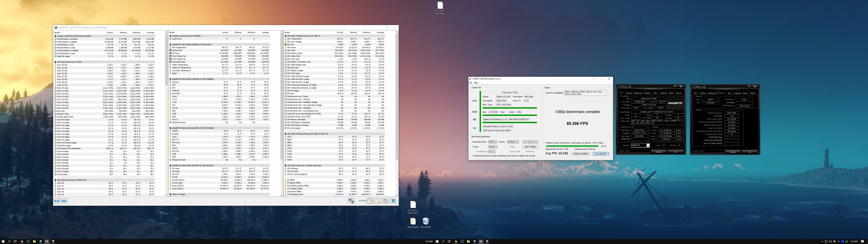The image size is (868, 244).
Task: Click the expand-columns arrows icon in HWiNFO
Action: point(57,201)
